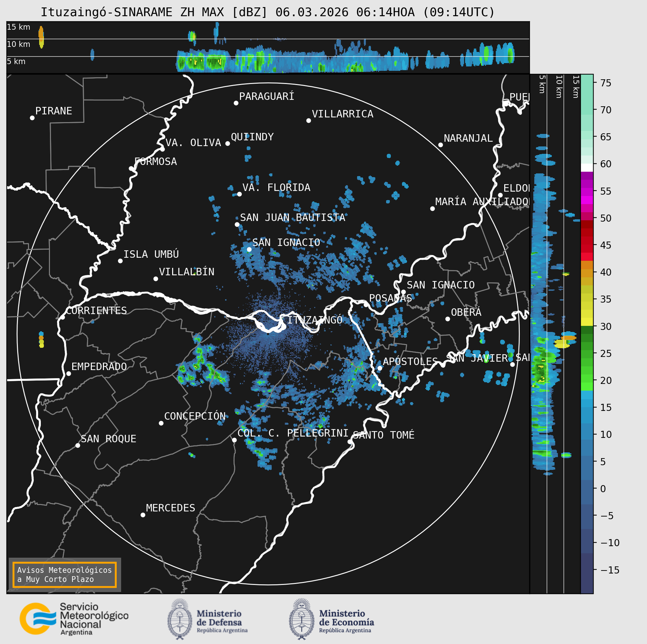Select the VILLARRICA city marker dot

[308, 120]
